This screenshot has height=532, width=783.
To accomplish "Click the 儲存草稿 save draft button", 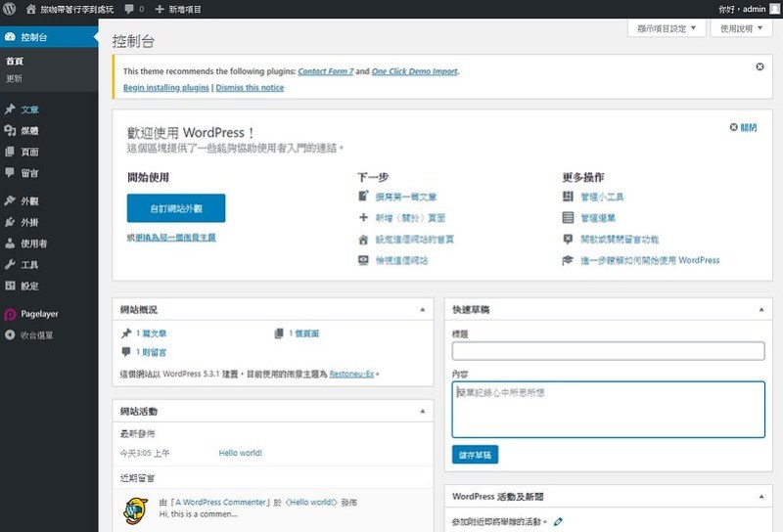I will (475, 455).
